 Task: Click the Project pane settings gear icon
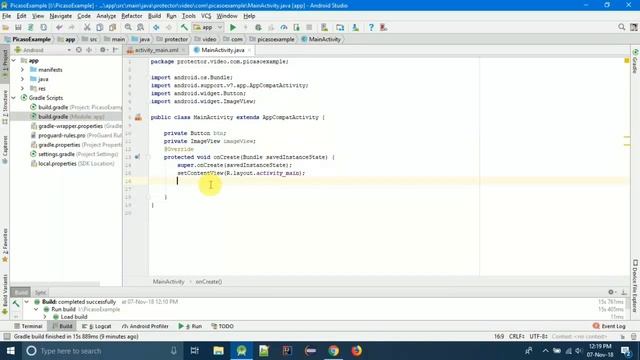tap(102, 50)
